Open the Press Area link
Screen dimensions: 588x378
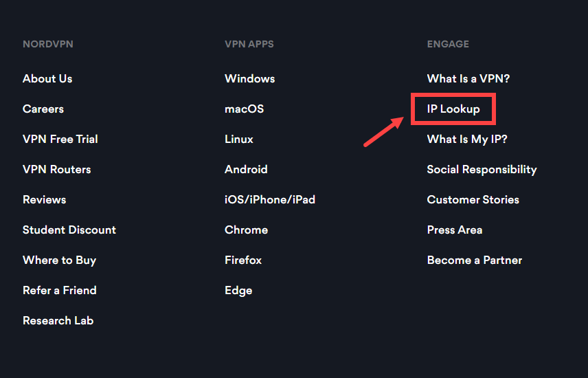[x=455, y=230]
